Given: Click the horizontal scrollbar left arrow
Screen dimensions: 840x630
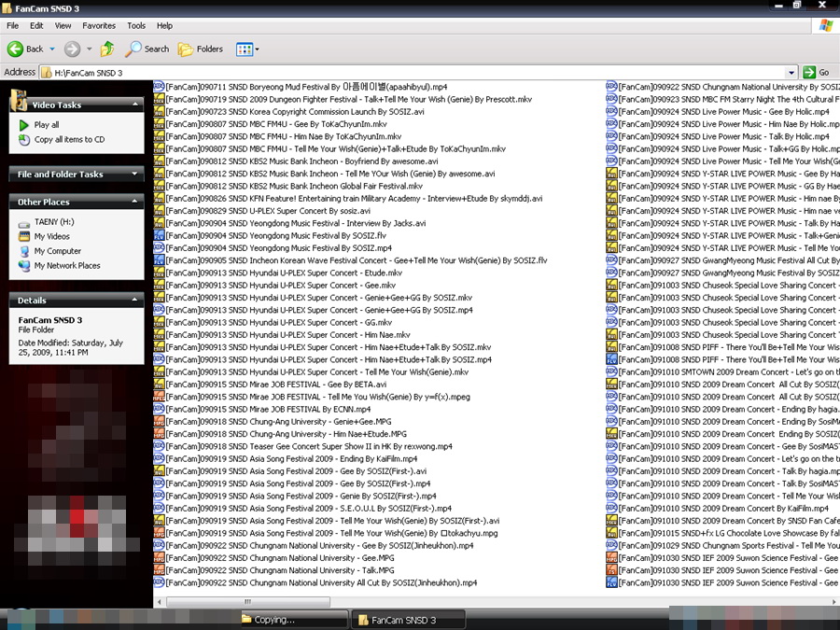Looking at the screenshot, I should [x=160, y=602].
